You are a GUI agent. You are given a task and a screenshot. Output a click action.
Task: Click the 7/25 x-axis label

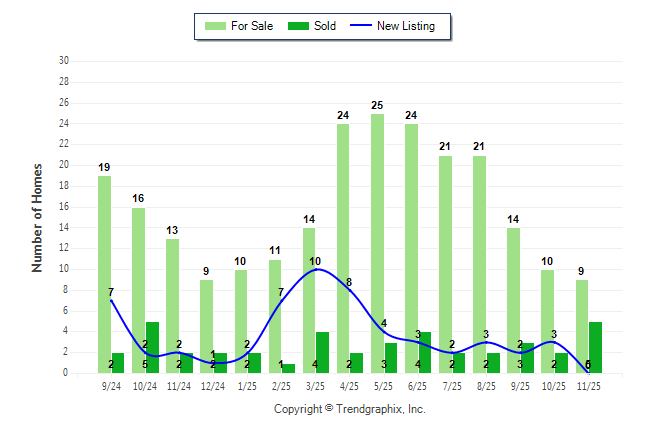click(x=452, y=385)
